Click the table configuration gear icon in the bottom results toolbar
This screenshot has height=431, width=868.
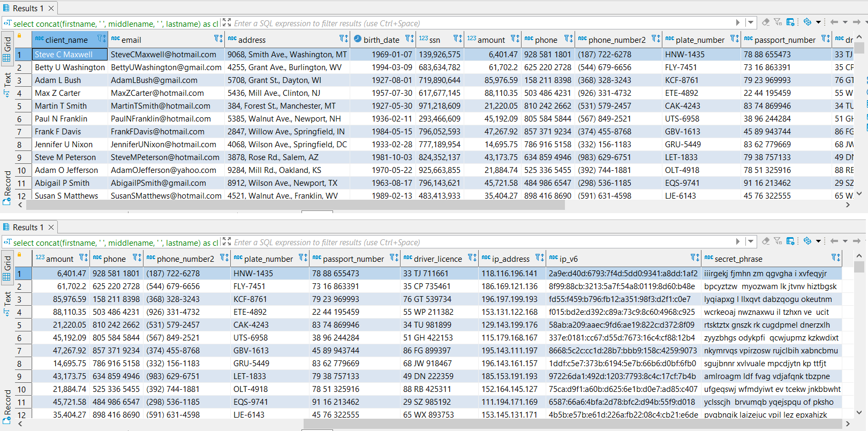[791, 241]
